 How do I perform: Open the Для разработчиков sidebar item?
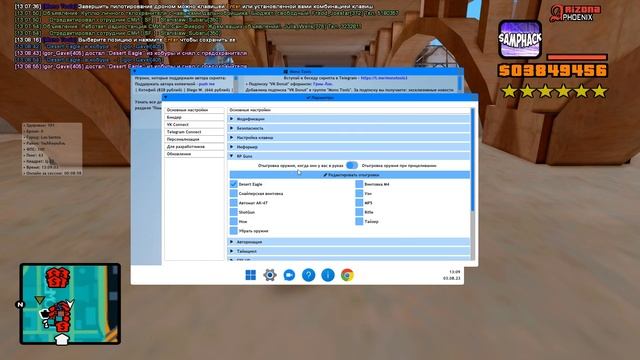click(x=194, y=147)
